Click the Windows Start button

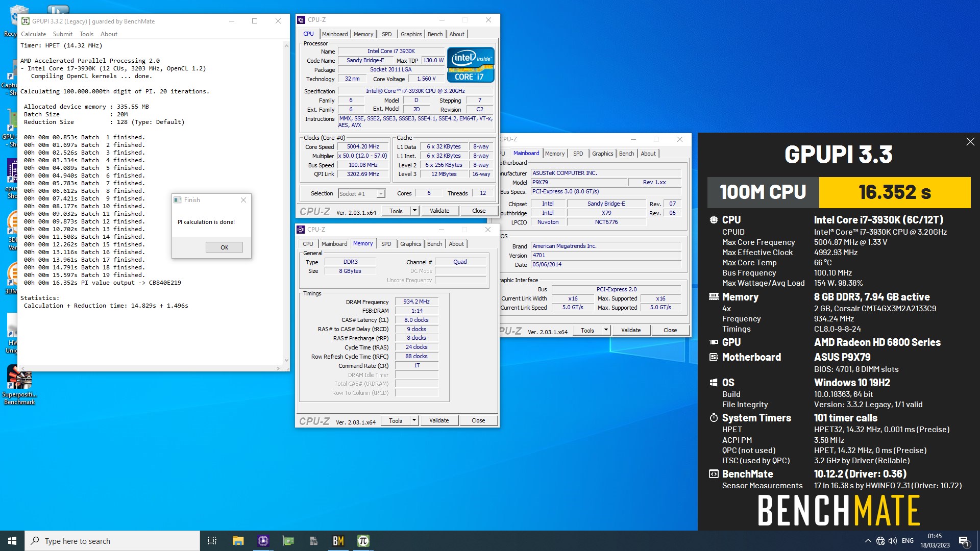12,541
